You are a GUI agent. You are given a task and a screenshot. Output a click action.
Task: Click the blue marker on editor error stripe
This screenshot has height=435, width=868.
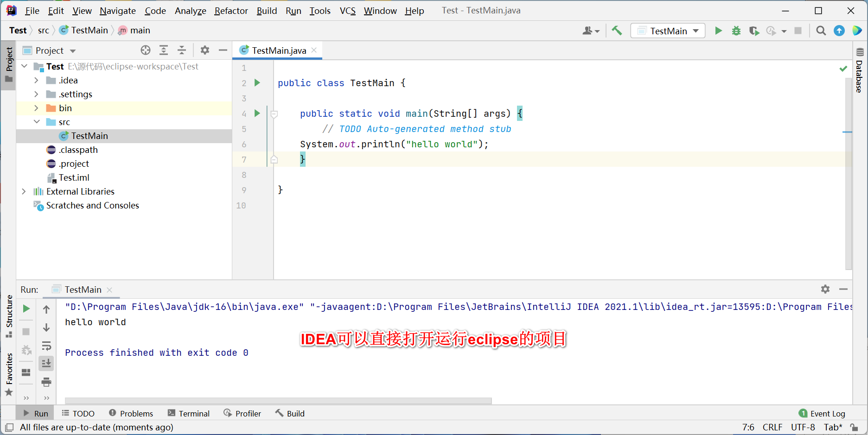(847, 132)
